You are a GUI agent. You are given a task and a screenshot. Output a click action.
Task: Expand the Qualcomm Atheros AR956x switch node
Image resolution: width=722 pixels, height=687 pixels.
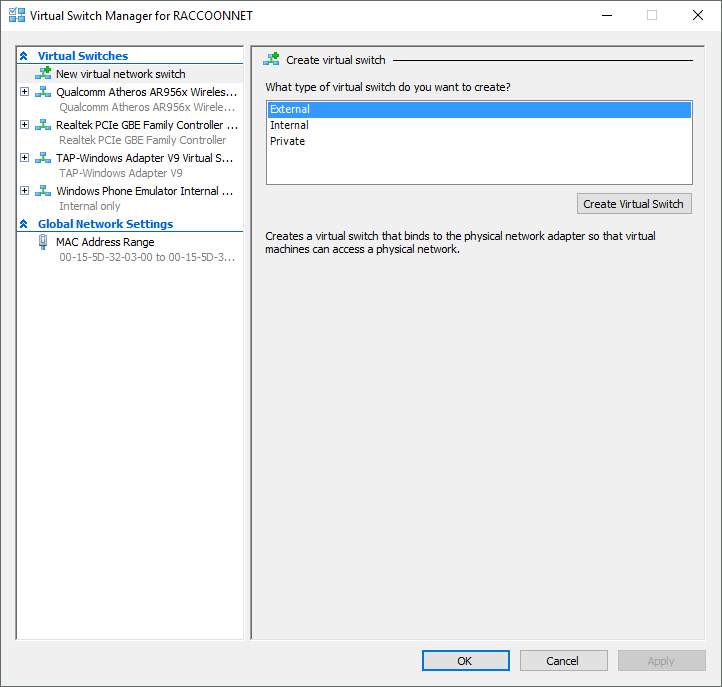point(25,92)
